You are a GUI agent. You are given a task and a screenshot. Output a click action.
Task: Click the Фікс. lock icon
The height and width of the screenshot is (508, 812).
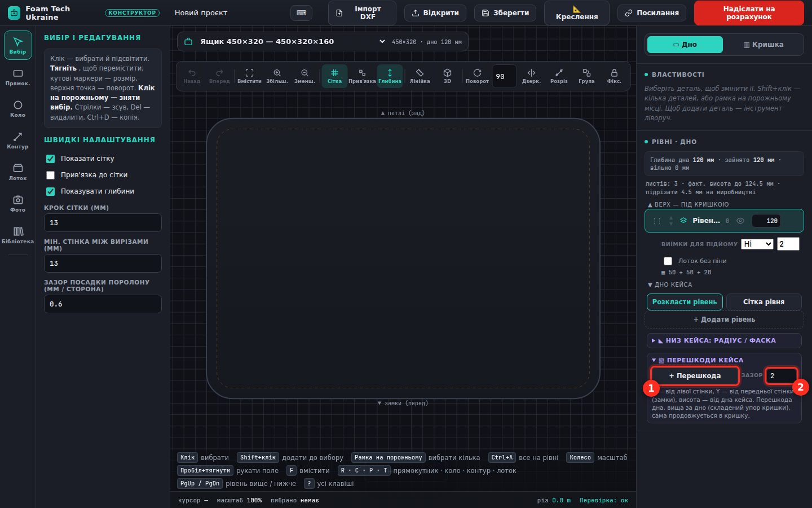pyautogui.click(x=614, y=76)
